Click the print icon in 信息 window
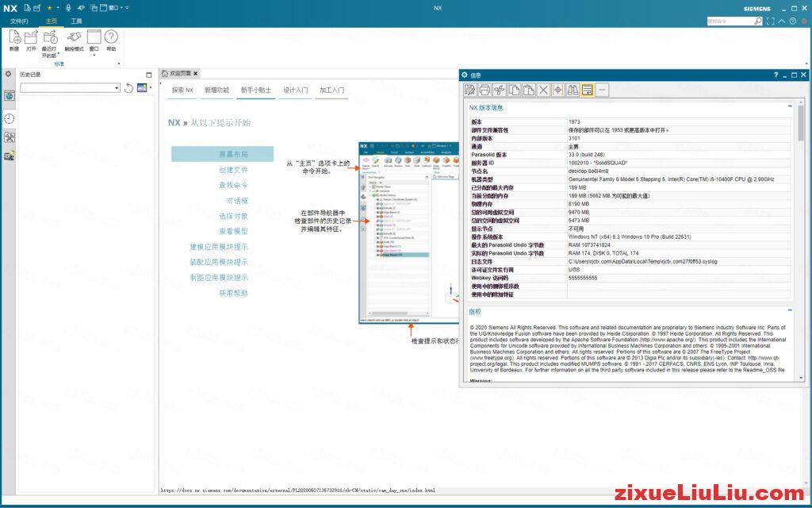Screen dimensions: 812x508 click(485, 90)
